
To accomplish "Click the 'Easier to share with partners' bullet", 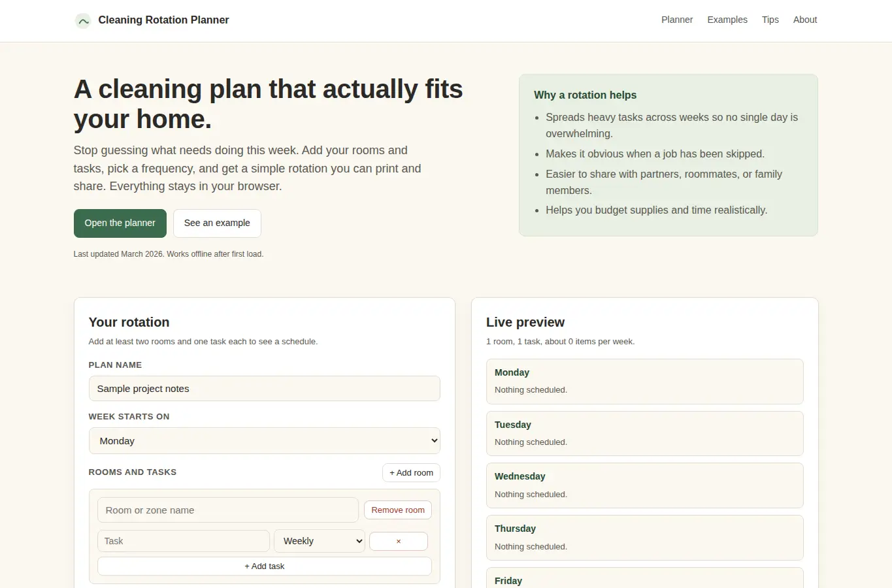I will pos(664,182).
